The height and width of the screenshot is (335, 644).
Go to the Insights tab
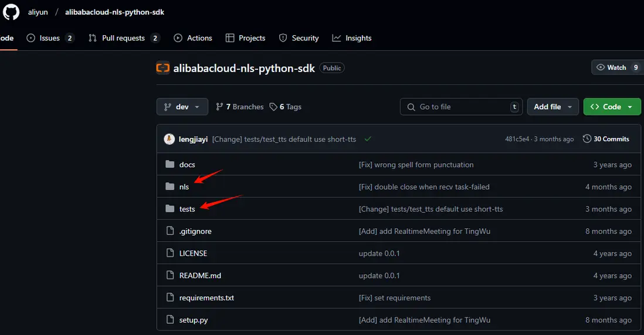coord(352,38)
